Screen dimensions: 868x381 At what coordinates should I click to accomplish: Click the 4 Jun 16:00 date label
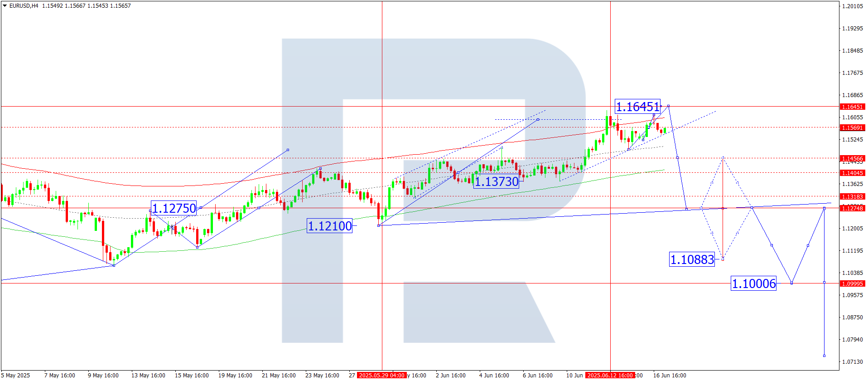click(494, 375)
